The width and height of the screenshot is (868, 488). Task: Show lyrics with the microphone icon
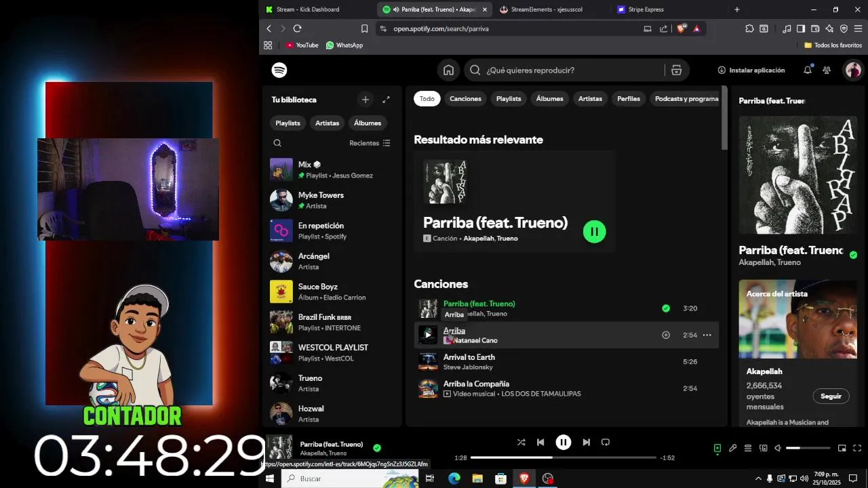733,448
